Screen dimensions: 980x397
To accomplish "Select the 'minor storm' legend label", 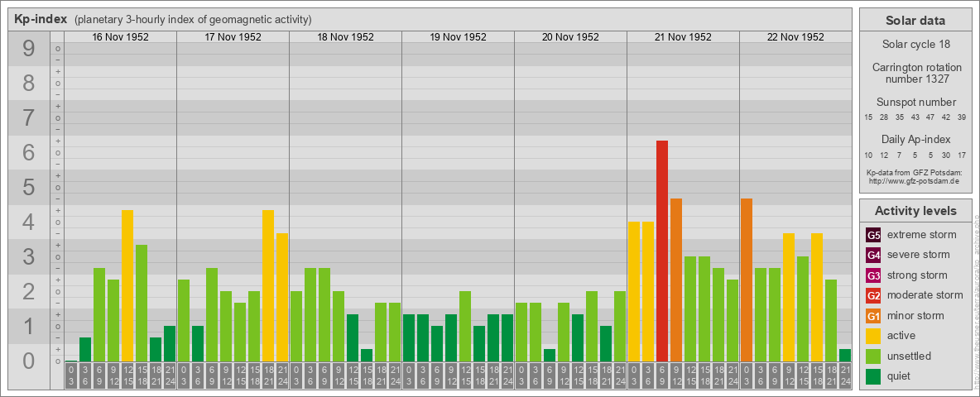I will tap(915, 316).
